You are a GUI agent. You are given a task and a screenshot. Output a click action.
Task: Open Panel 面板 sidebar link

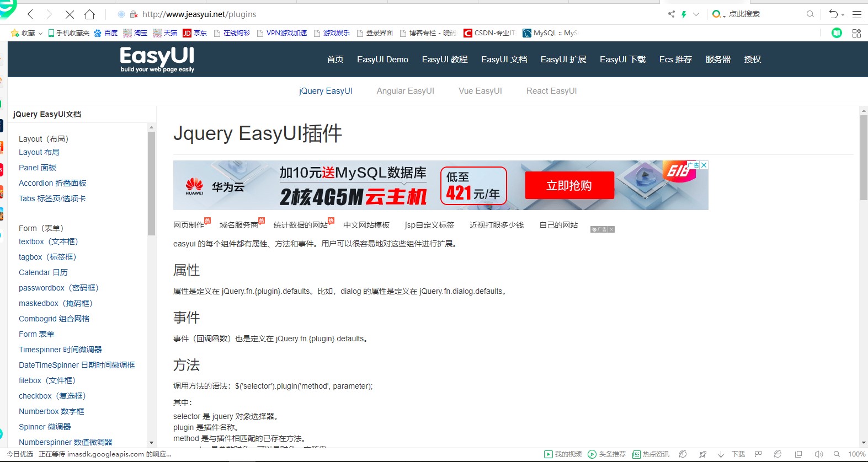coord(38,168)
